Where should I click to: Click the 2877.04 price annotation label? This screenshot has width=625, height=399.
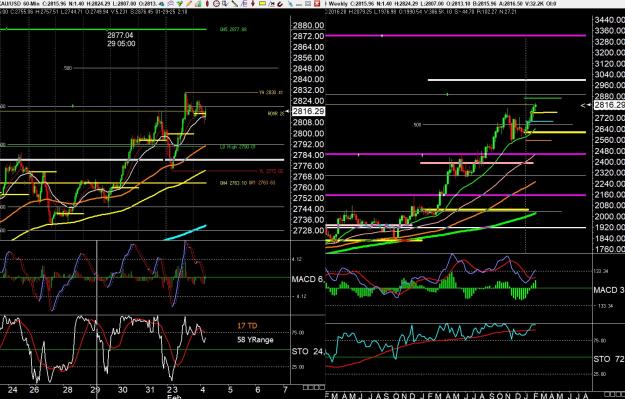pos(120,35)
